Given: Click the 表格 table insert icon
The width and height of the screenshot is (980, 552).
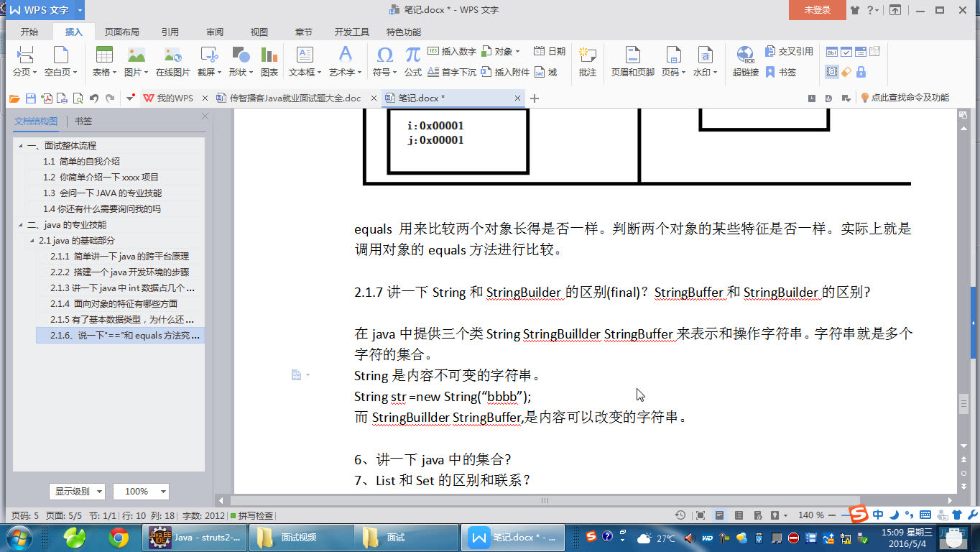Looking at the screenshot, I should tap(104, 55).
